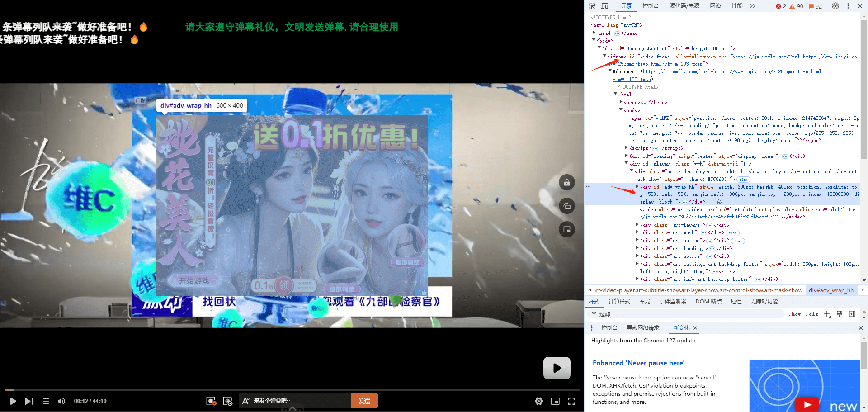Open 网络 tab
The width and height of the screenshot is (868, 412).
715,6
